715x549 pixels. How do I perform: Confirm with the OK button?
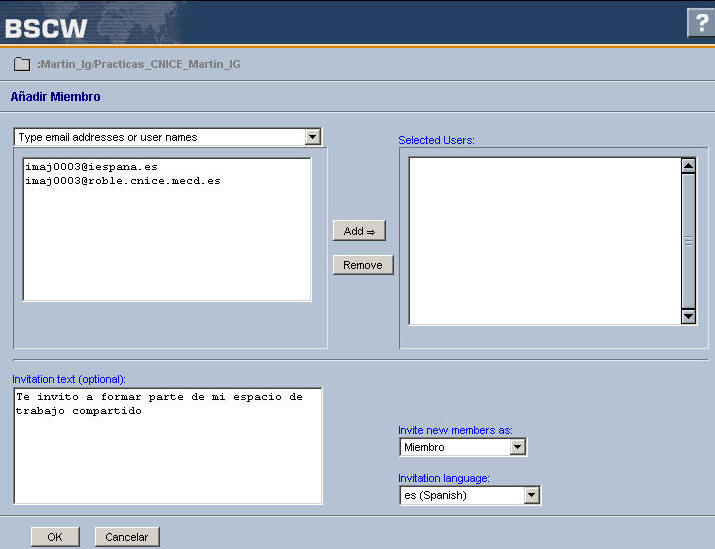tap(55, 537)
